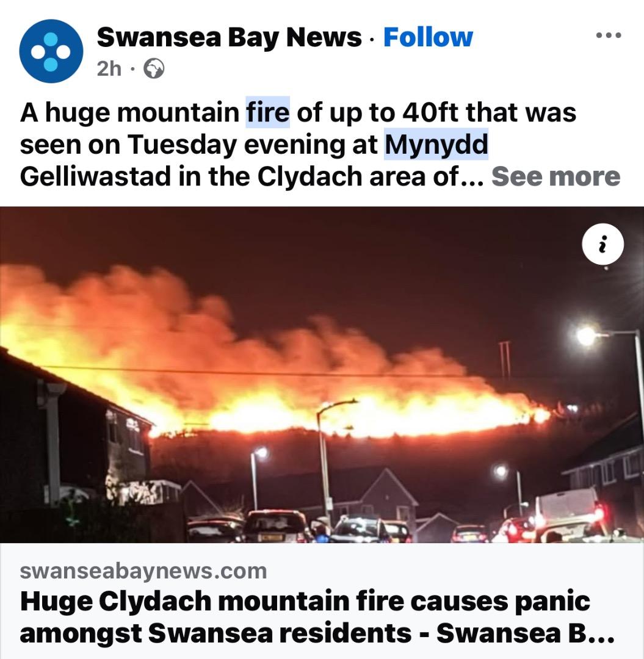Follow Swansea Bay News

point(428,37)
